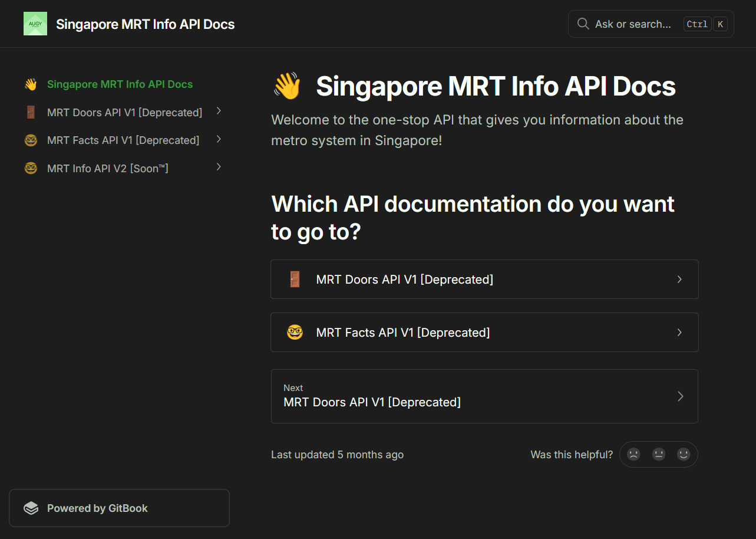Image resolution: width=756 pixels, height=539 pixels.
Task: Rate the page with the happy face
Action: click(684, 455)
